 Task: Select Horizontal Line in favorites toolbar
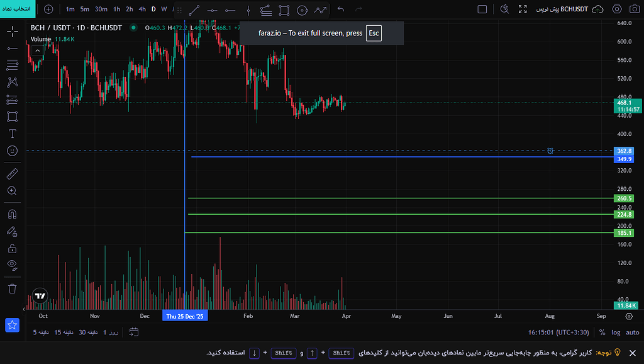(x=213, y=10)
